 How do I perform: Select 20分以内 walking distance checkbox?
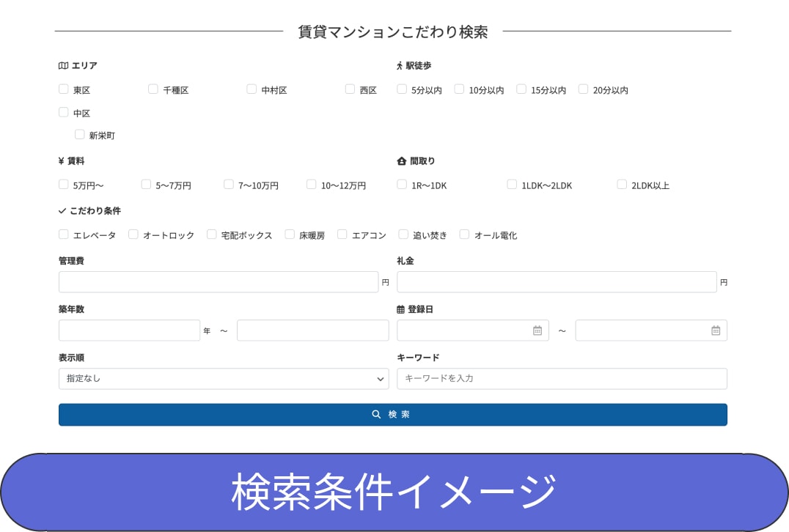point(583,89)
